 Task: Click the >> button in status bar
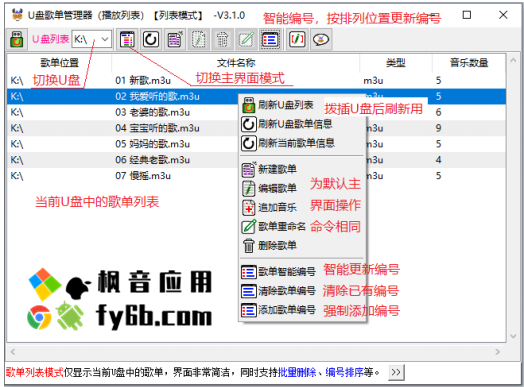pos(396,372)
